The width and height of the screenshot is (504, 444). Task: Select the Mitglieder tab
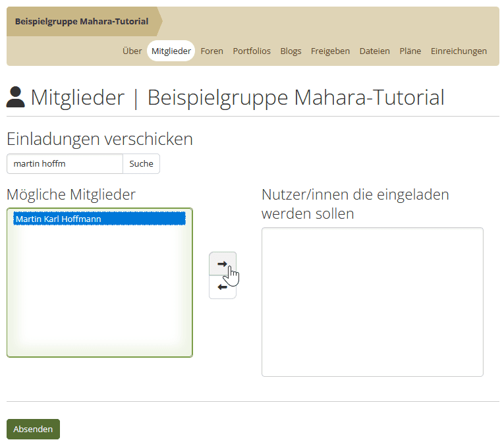point(171,51)
